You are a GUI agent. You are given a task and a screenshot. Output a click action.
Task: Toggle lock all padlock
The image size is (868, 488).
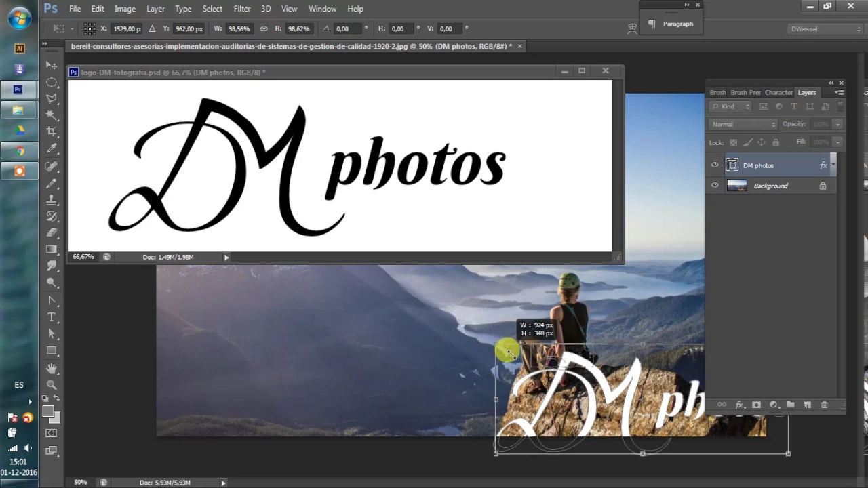click(x=776, y=142)
